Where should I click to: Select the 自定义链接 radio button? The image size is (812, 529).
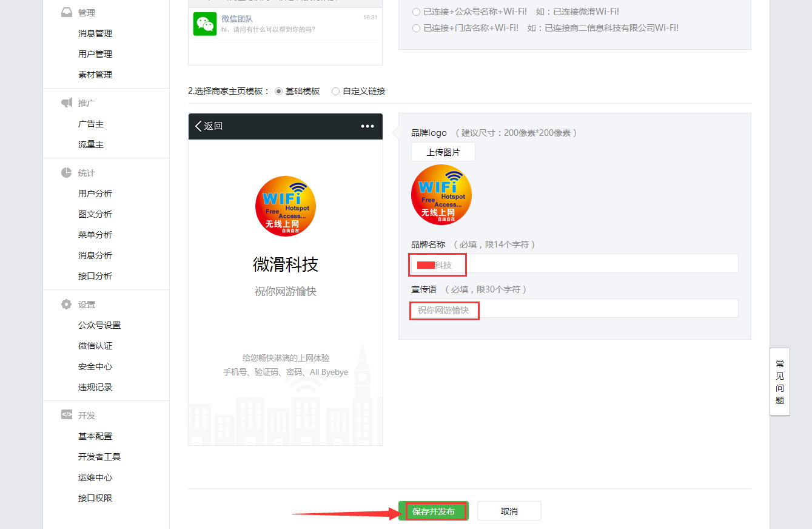click(335, 91)
